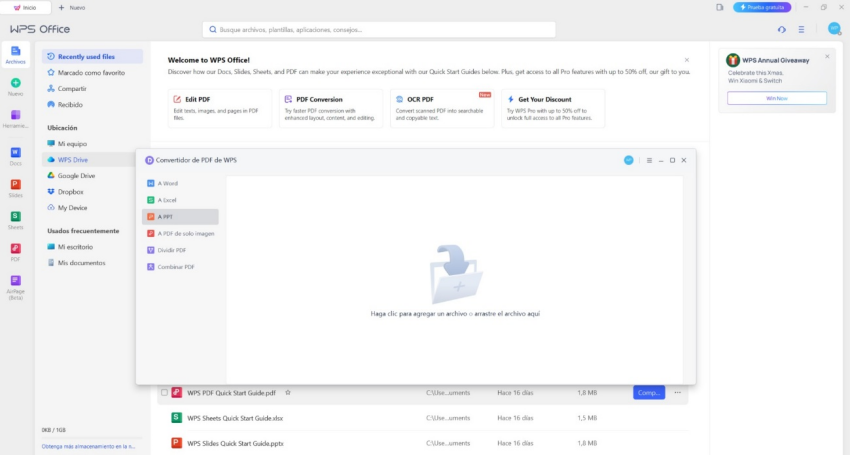The height and width of the screenshot is (455, 850).
Task: Open the Edit PDF guide card
Action: (x=220, y=108)
